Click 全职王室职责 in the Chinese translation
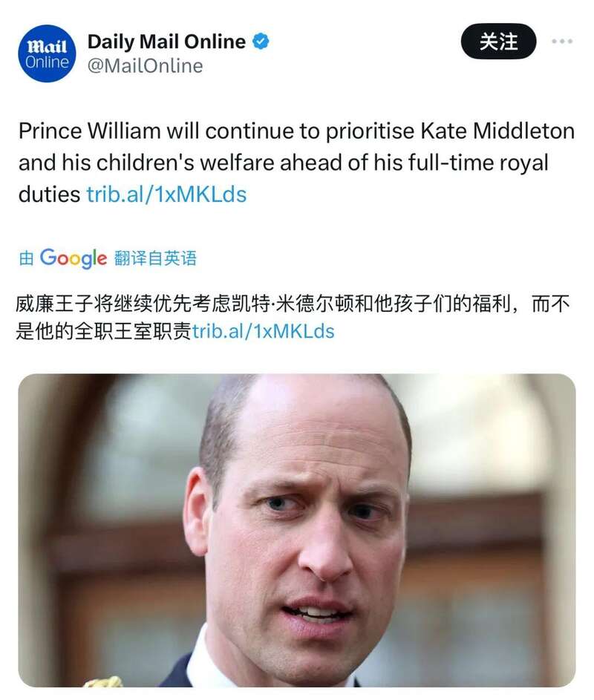The image size is (594, 700). [x=133, y=331]
